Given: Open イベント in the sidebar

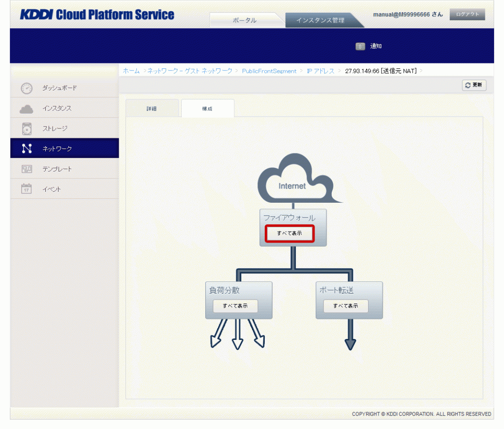Looking at the screenshot, I should (64, 189).
